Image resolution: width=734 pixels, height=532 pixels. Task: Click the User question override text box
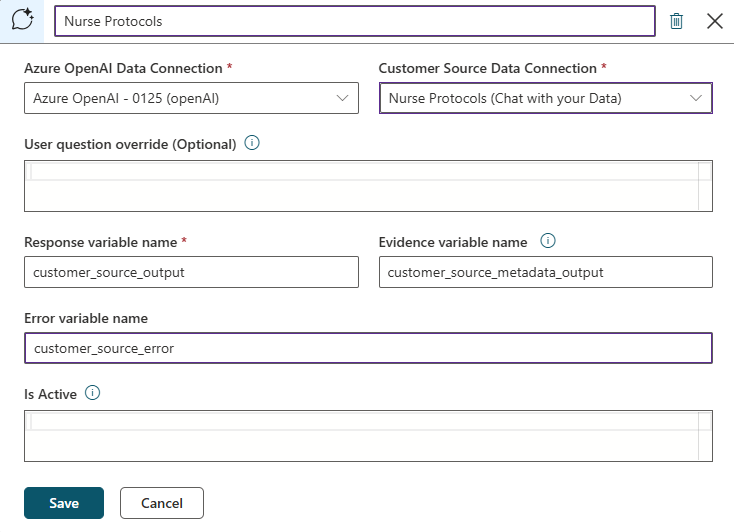coord(368,186)
